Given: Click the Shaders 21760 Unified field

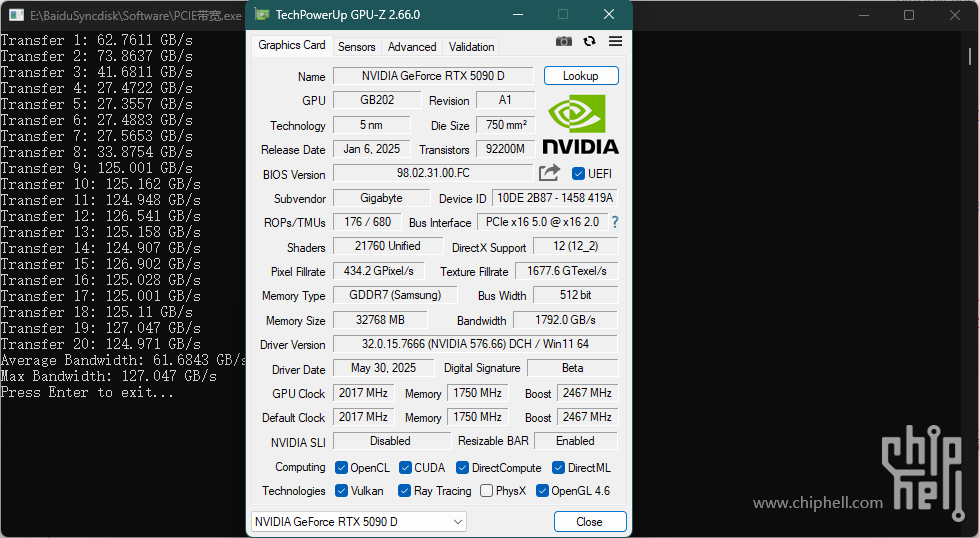Looking at the screenshot, I should (x=388, y=246).
